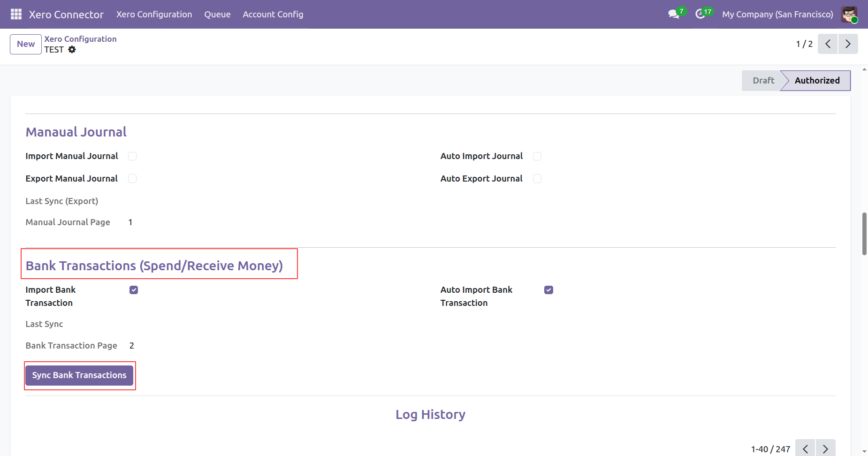The width and height of the screenshot is (868, 456).
Task: Show previous Log History page
Action: (x=805, y=449)
